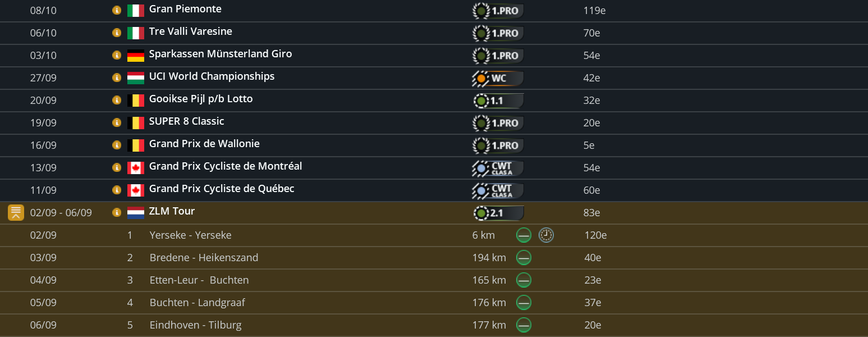Click the 2.1 class badge of ZLM Tour
868x337 pixels.
click(497, 213)
